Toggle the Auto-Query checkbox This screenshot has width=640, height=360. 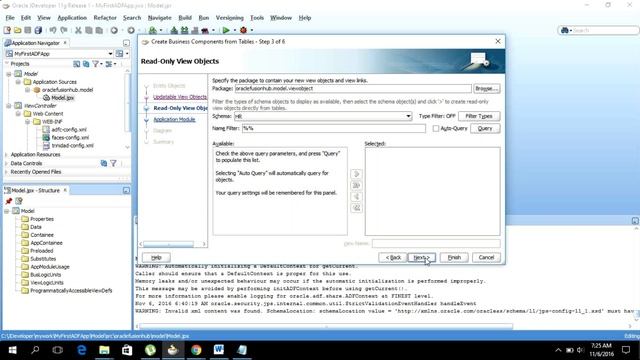(436, 129)
